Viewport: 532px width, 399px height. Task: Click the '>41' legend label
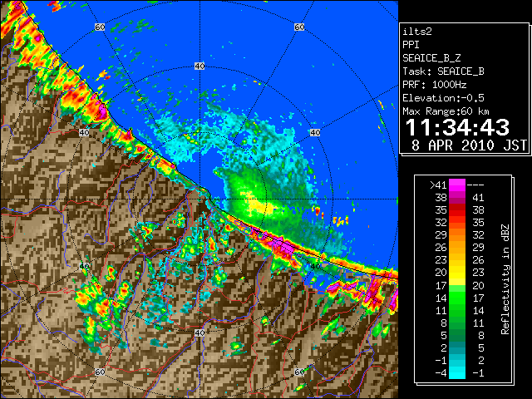438,185
